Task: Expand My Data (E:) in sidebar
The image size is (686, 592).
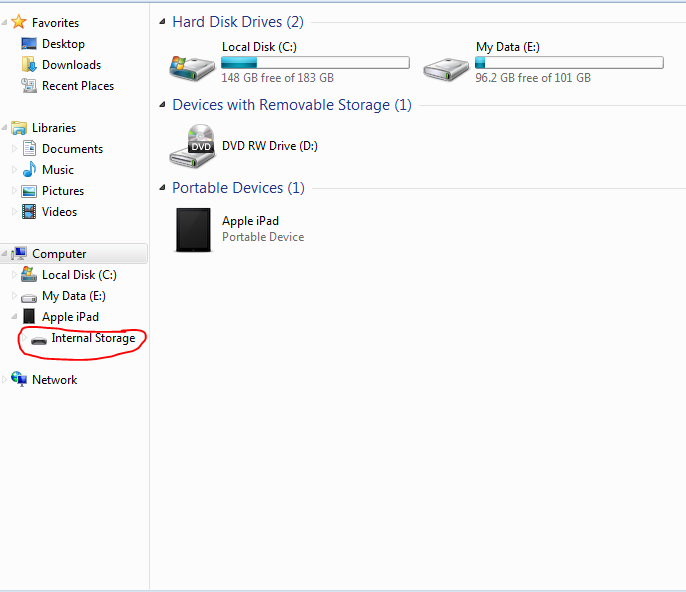Action: coord(14,295)
